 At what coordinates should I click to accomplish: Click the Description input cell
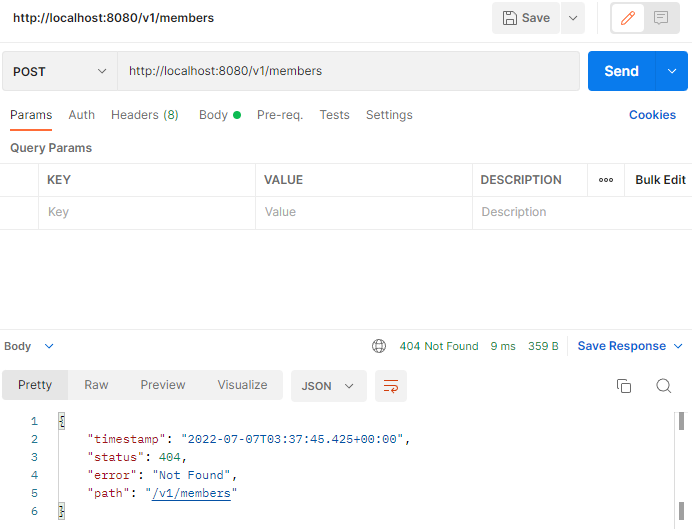(x=582, y=212)
